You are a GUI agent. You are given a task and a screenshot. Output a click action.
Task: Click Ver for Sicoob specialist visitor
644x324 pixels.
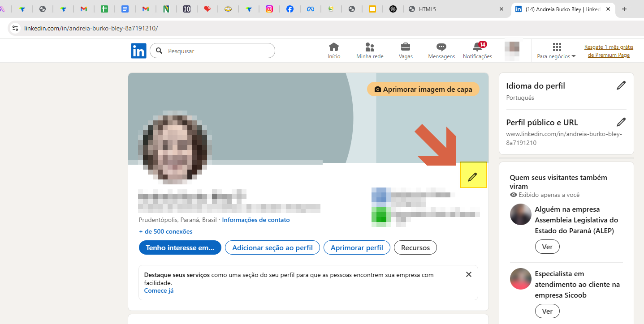tap(547, 311)
